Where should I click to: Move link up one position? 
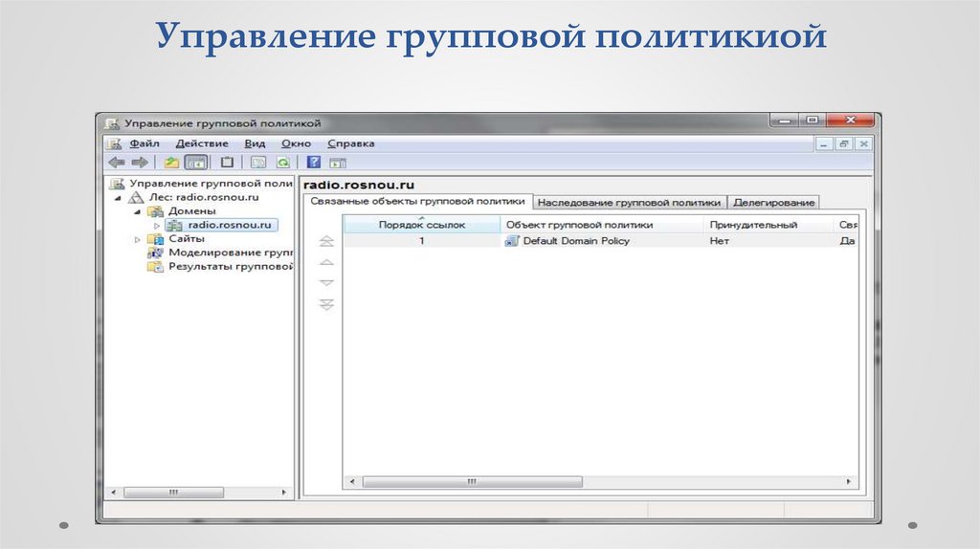click(x=326, y=262)
